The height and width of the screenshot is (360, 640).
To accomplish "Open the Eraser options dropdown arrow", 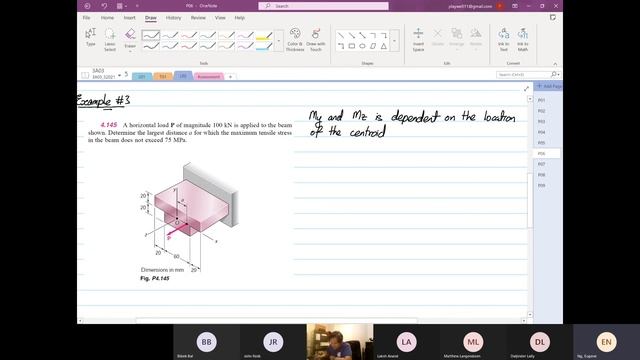I will [x=130, y=51].
